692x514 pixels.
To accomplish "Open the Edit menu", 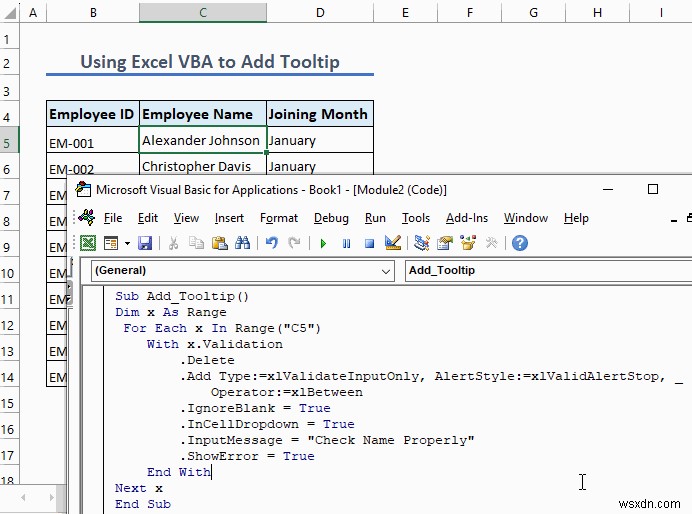I will (x=148, y=218).
